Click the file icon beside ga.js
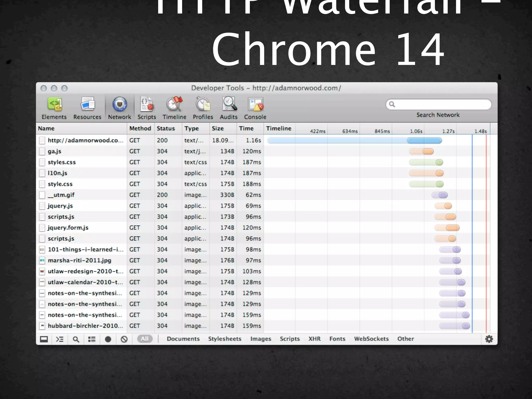 point(42,151)
